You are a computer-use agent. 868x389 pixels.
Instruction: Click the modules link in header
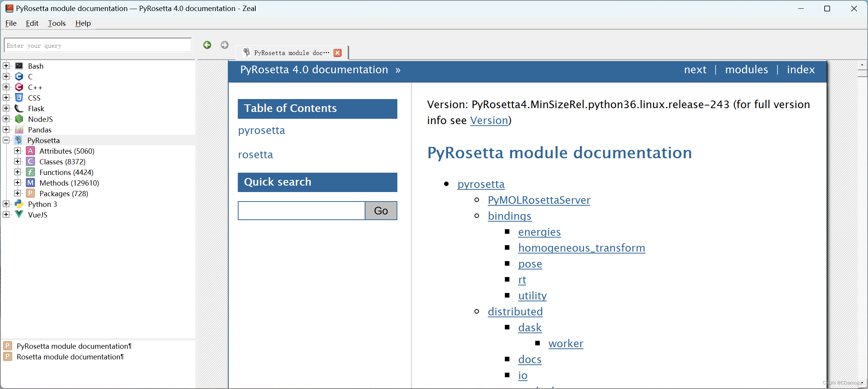click(x=746, y=70)
